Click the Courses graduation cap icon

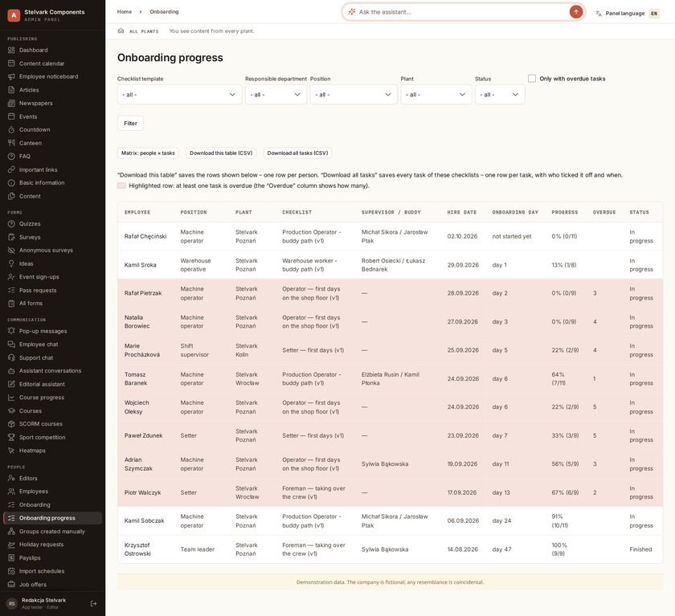(x=11, y=411)
